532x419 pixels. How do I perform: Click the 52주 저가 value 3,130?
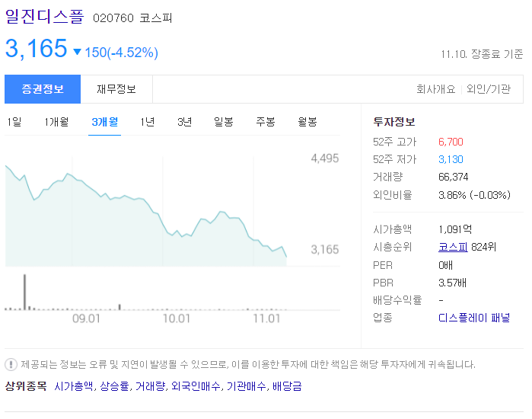[x=451, y=159]
